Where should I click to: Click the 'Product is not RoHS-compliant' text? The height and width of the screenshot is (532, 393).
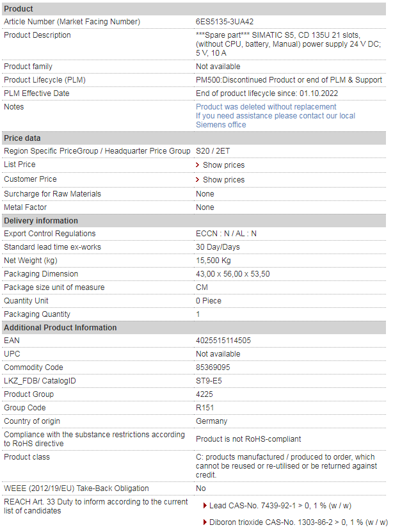248,439
